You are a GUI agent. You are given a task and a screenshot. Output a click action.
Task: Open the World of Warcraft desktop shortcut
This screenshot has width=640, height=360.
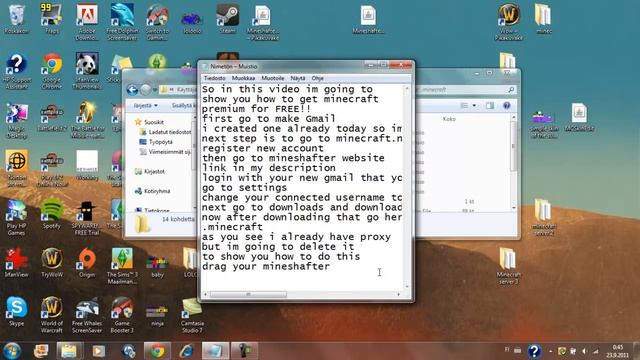(x=51, y=315)
